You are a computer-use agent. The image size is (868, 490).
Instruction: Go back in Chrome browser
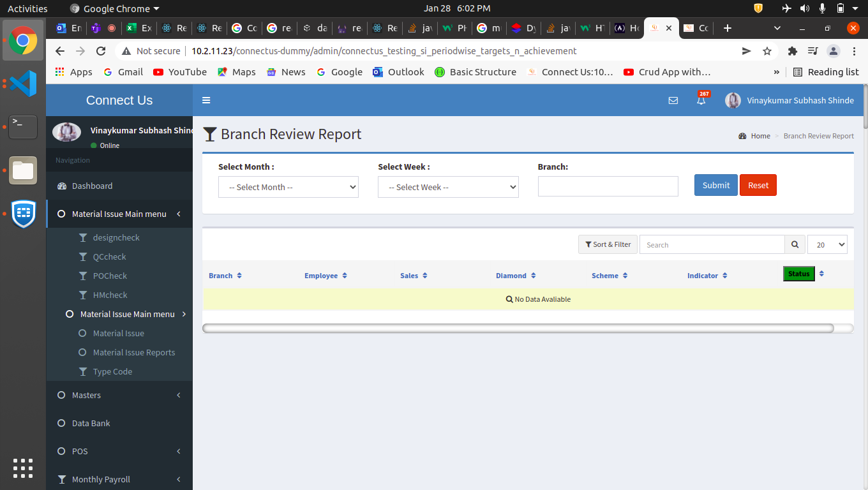click(x=60, y=51)
